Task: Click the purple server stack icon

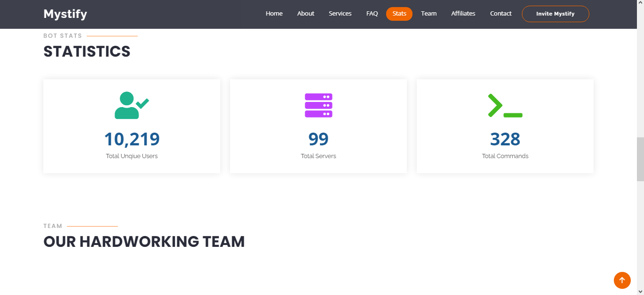Action: [x=318, y=105]
